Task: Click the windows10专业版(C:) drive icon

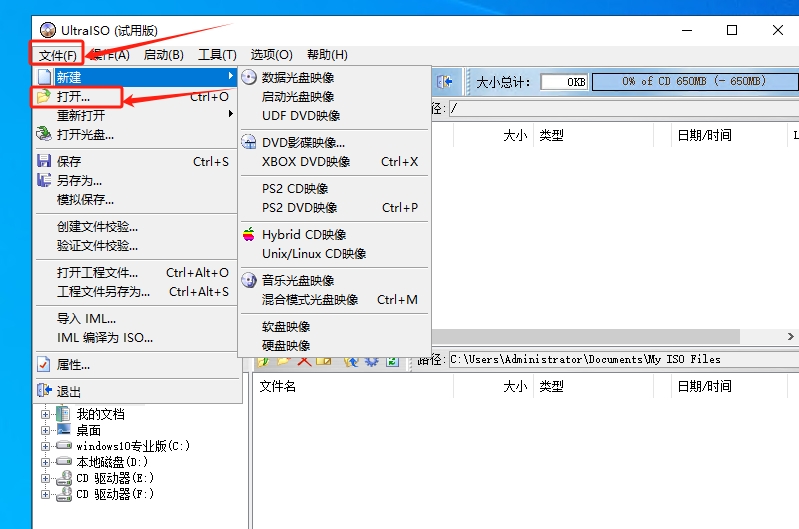Action: pyautogui.click(x=64, y=445)
